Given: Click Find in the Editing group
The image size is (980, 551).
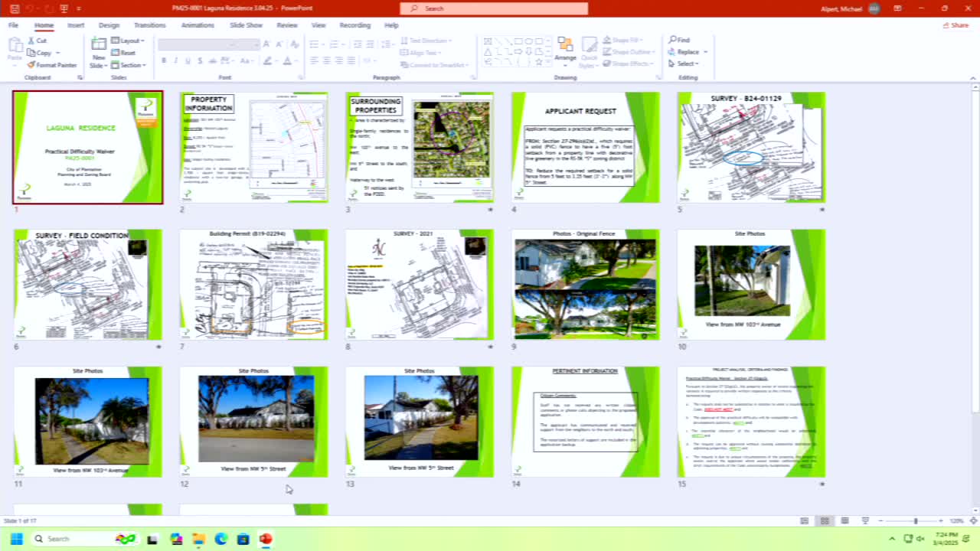Looking at the screenshot, I should pyautogui.click(x=679, y=40).
